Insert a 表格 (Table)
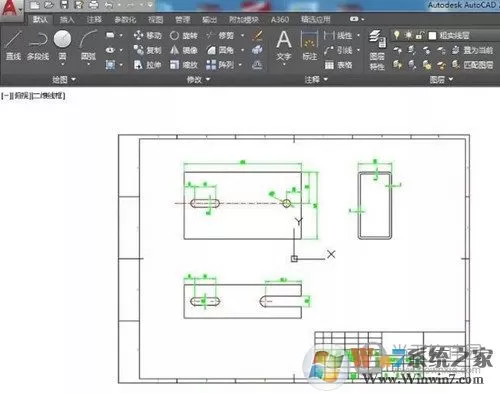Screen dimensions: 500x393 click(338, 65)
